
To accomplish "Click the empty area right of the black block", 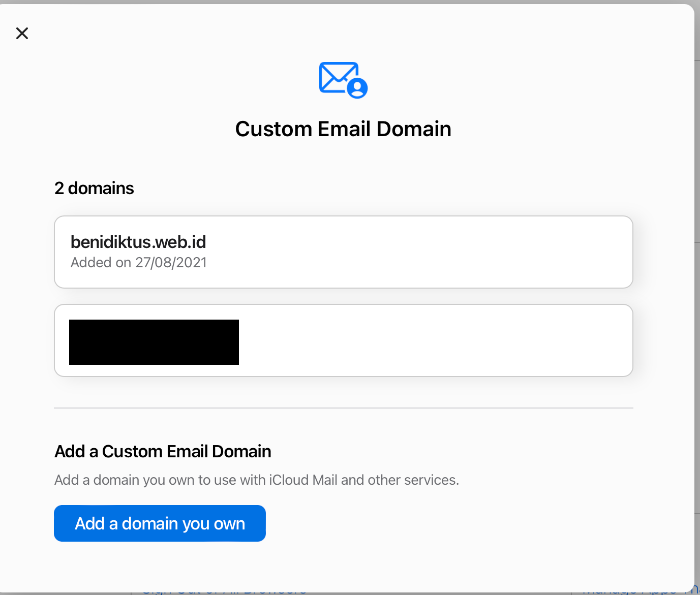I will pyautogui.click(x=432, y=340).
